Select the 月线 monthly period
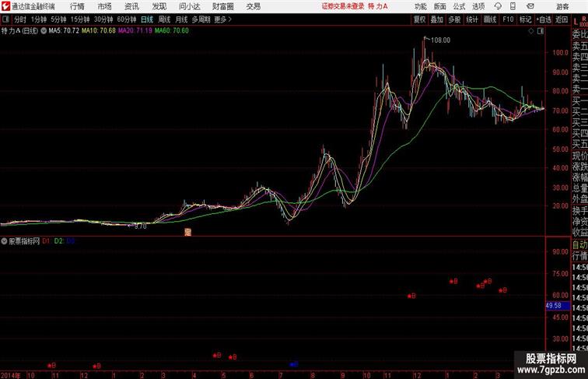588x379 pixels. tap(181, 19)
